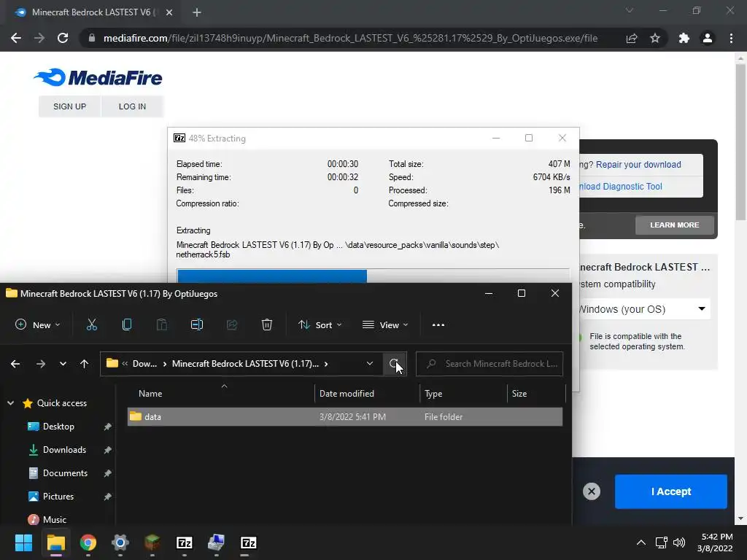747x560 pixels.
Task: Dismiss the cookie banner with X circle
Action: pos(592,491)
